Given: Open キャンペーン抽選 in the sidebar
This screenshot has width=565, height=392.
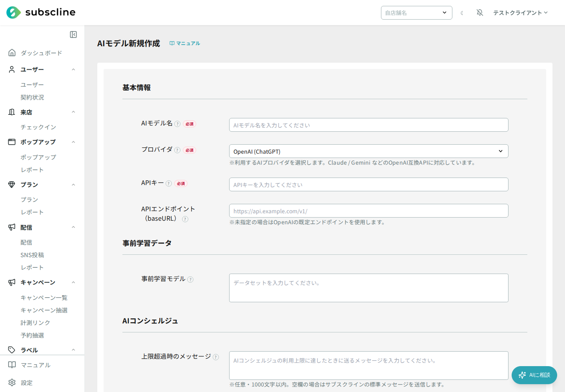Looking at the screenshot, I should [44, 310].
